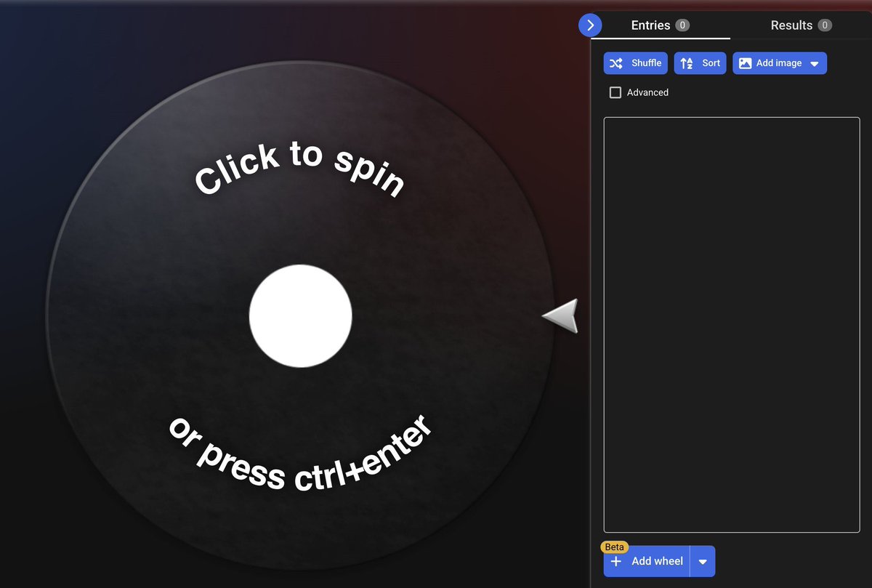Click the "or press ctrl+enter" wheel text
This screenshot has width=872, height=588.
pyautogui.click(x=301, y=453)
